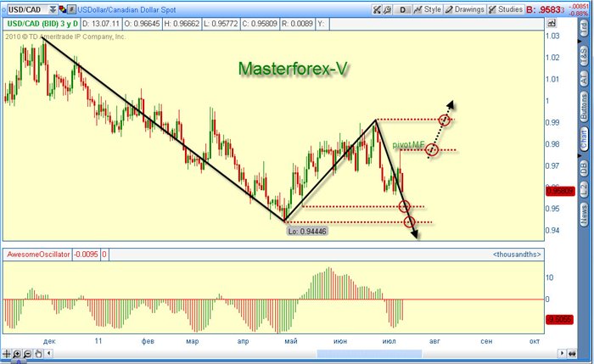Open the T&S side tab
Screen dimensions: 594x364
coord(584,56)
